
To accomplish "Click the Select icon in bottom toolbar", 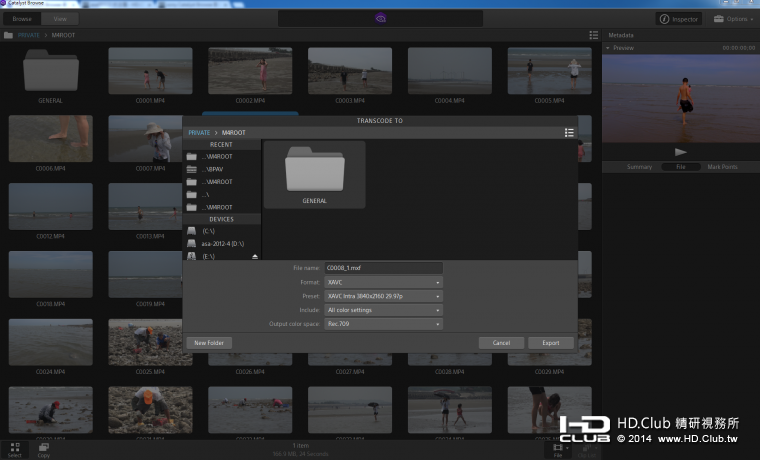I will pyautogui.click(x=15, y=448).
